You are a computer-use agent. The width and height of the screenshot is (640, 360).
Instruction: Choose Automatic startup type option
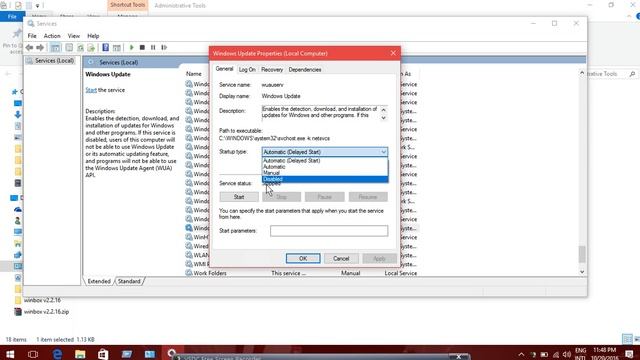(x=324, y=167)
